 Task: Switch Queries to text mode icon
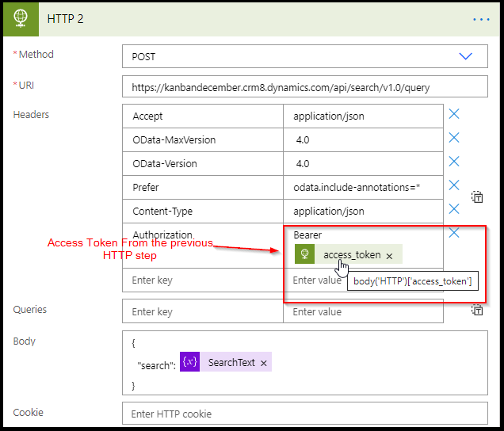(477, 311)
